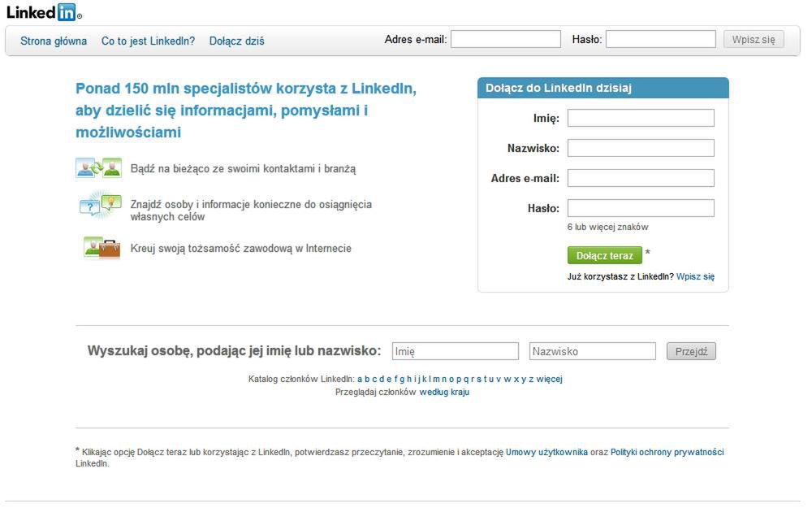The width and height of the screenshot is (812, 508).
Task: Focus the Nazwisko field in the join form
Action: point(641,148)
